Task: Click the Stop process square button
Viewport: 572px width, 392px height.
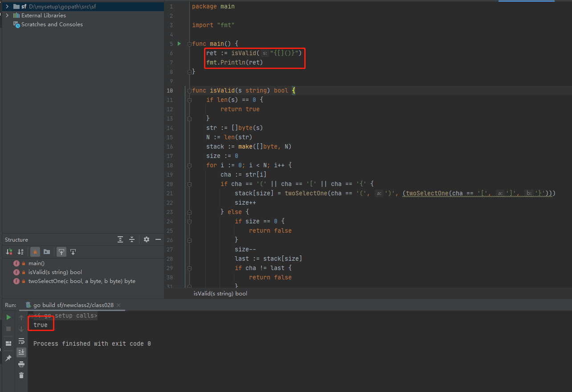Action: (8, 329)
